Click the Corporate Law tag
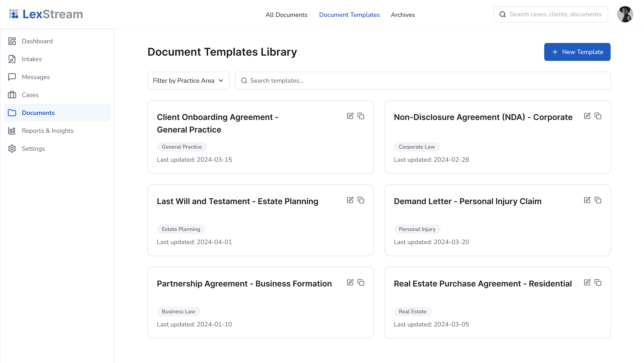This screenshot has height=363, width=644. click(417, 147)
